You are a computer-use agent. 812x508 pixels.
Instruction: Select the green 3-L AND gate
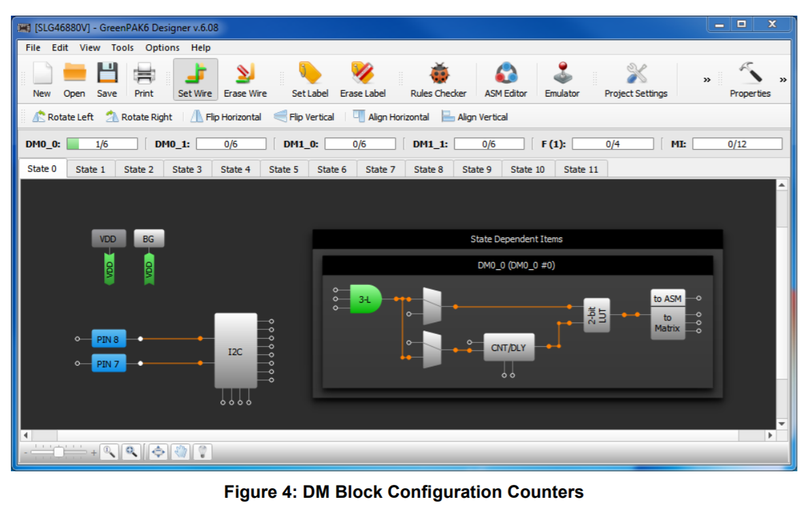366,299
